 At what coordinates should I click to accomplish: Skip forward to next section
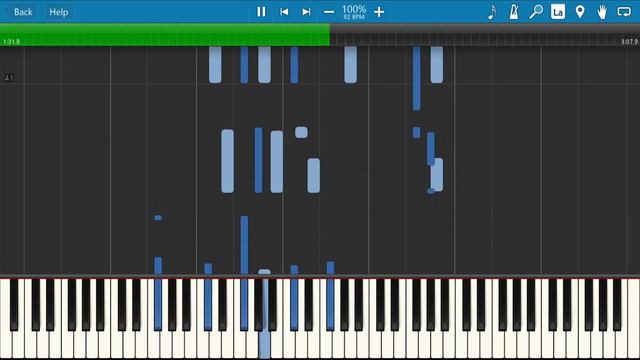pyautogui.click(x=306, y=12)
